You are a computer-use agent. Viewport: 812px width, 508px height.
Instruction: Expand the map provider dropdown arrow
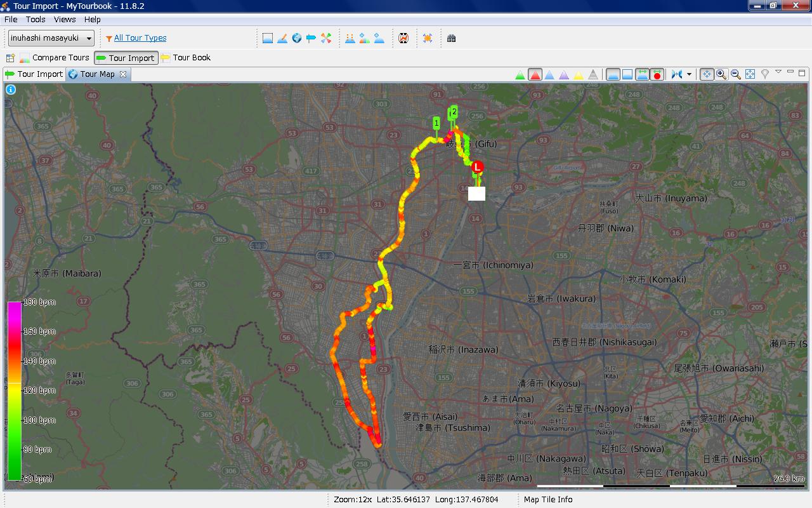pos(689,74)
